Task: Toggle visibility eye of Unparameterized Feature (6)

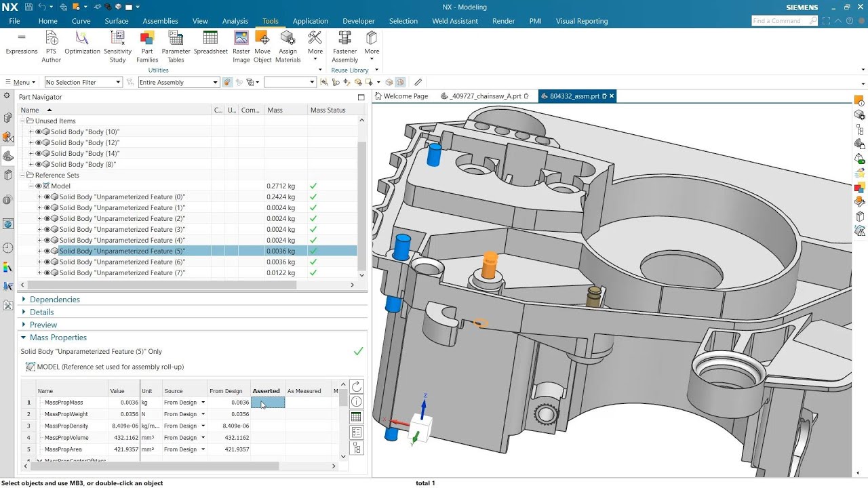Action: [47, 262]
